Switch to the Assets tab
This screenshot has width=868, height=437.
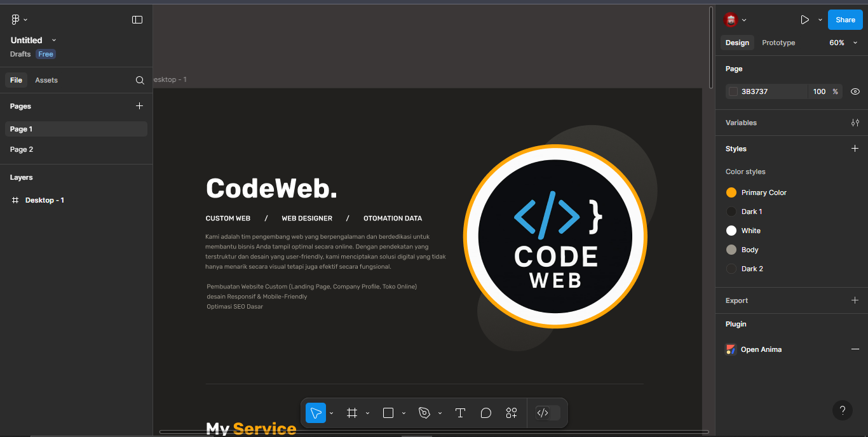coord(46,80)
